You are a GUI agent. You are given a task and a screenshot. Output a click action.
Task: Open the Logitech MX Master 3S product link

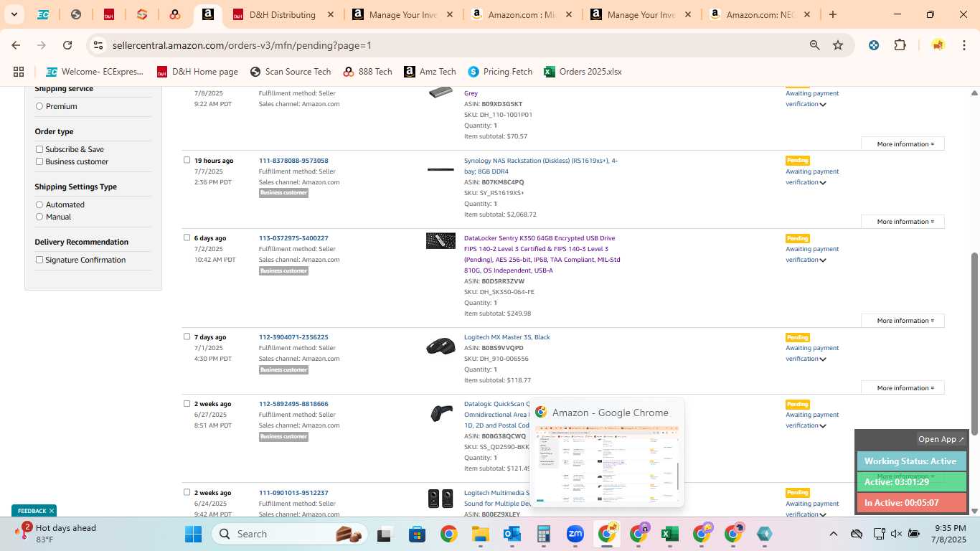pos(507,337)
